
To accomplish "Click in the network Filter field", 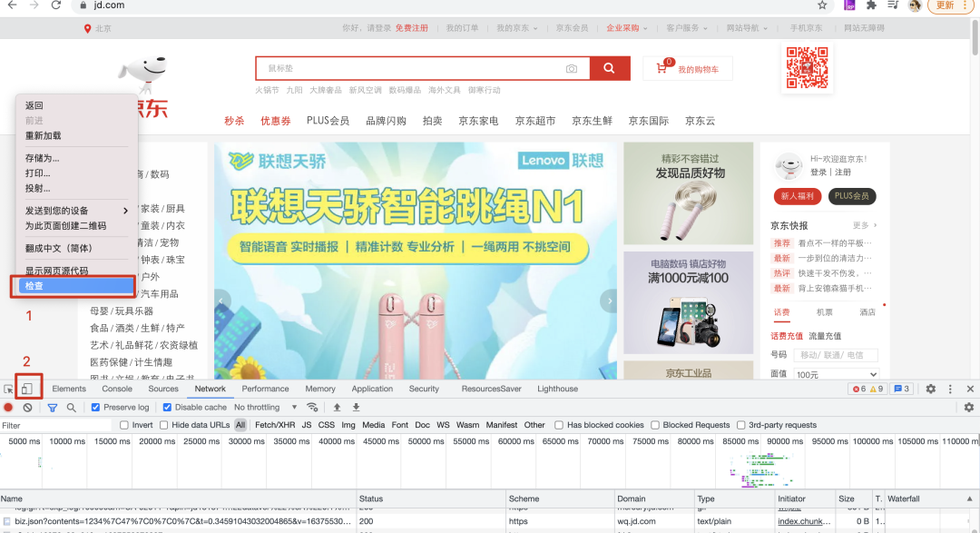I will coord(56,425).
